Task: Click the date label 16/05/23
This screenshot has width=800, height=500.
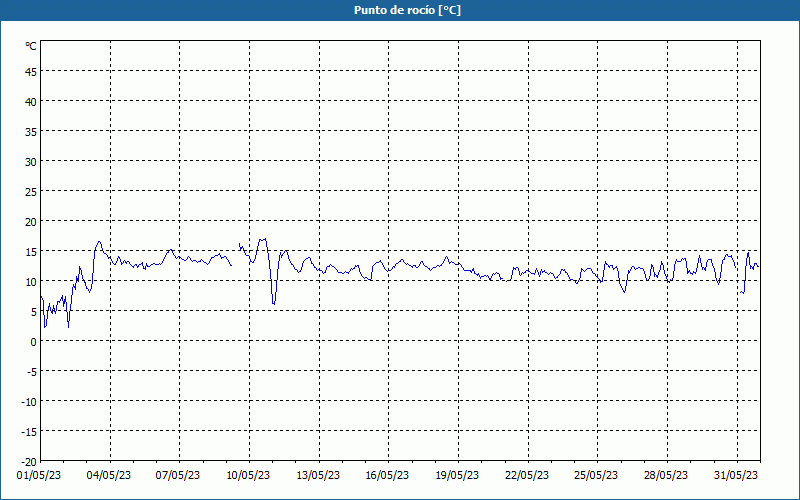Action: (387, 475)
